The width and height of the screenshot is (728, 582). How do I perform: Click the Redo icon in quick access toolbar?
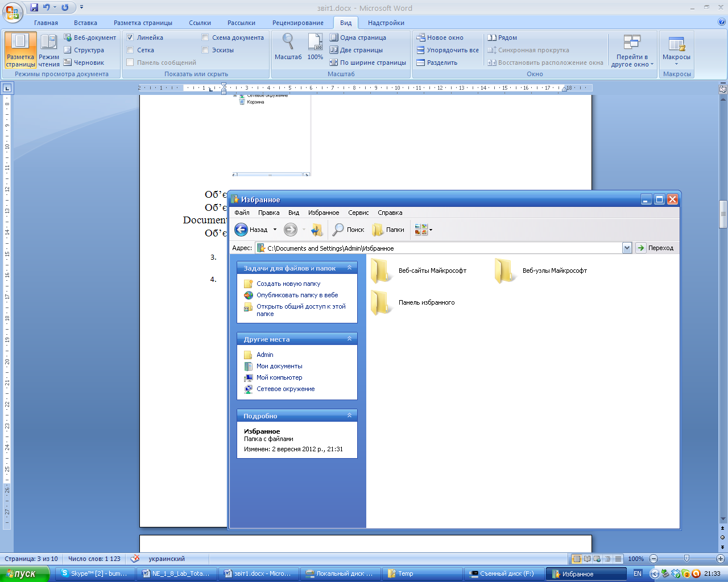point(65,7)
